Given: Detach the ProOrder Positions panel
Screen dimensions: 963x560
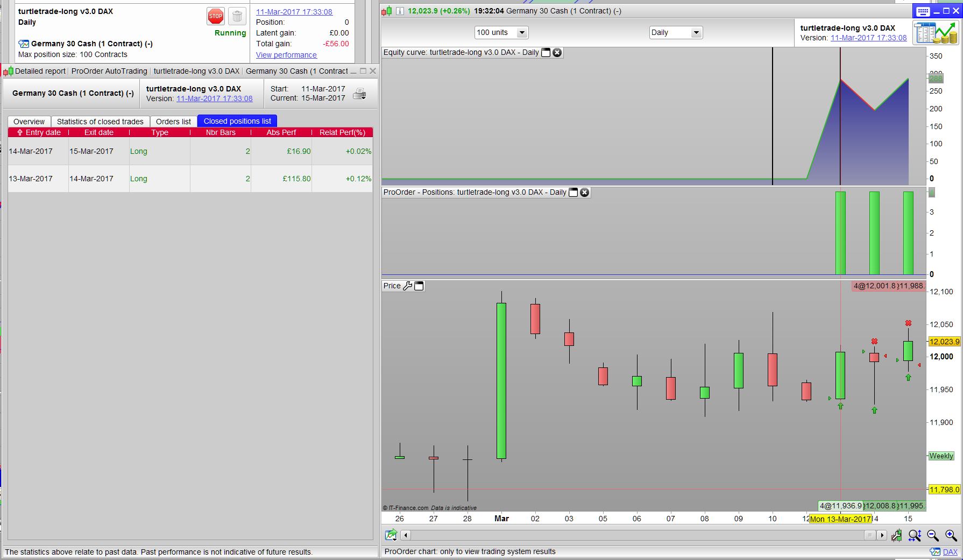Looking at the screenshot, I should [x=573, y=193].
